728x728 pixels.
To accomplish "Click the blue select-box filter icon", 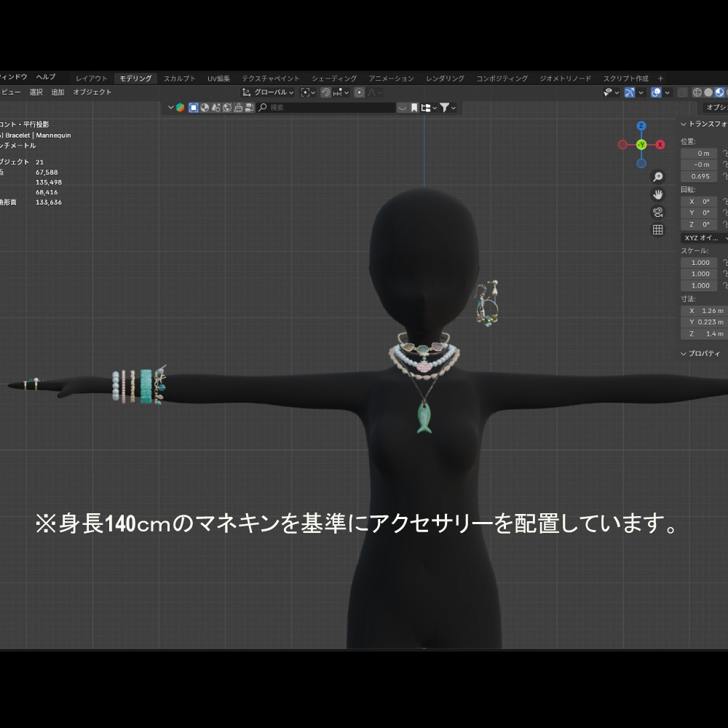I will (x=194, y=108).
